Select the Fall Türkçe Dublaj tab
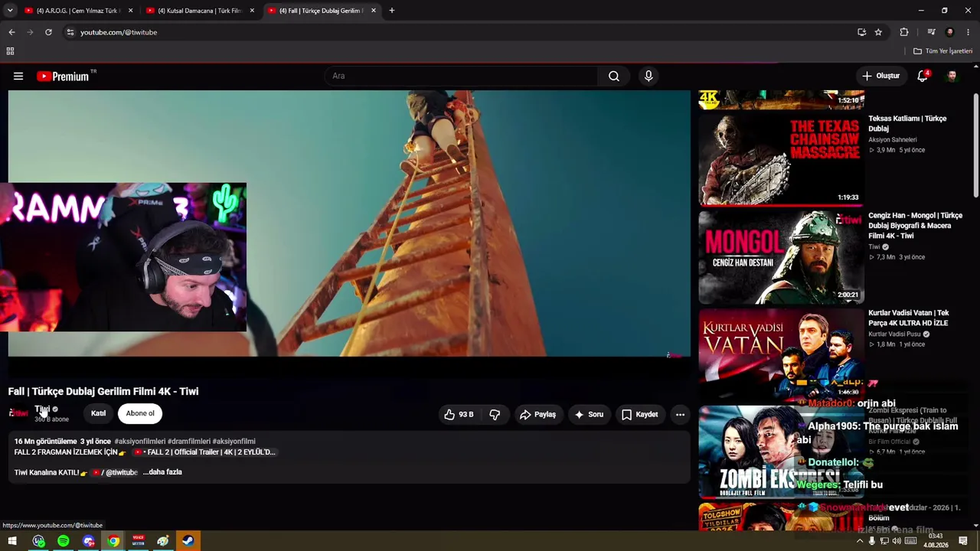980x551 pixels. (x=321, y=11)
